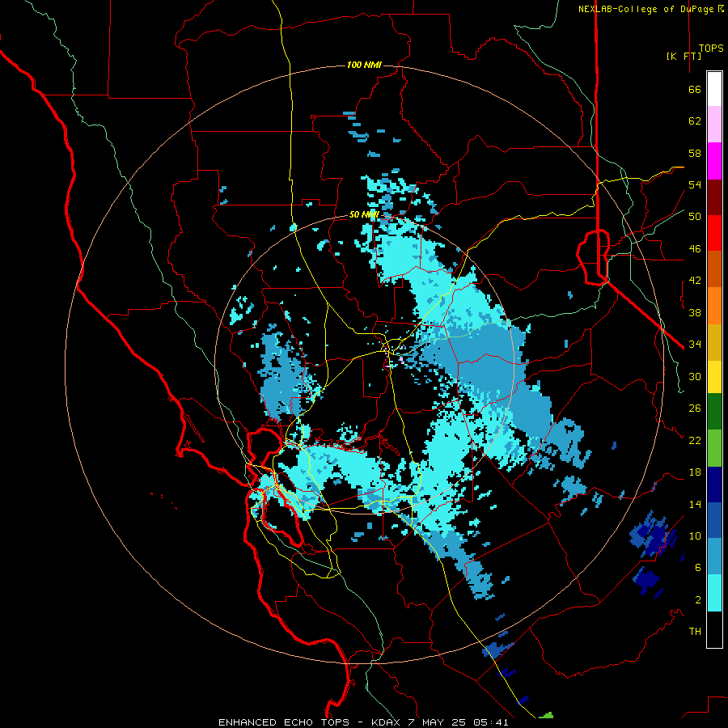The width and height of the screenshot is (728, 728).
Task: Click the magenta legend swatch
Action: [714, 161]
